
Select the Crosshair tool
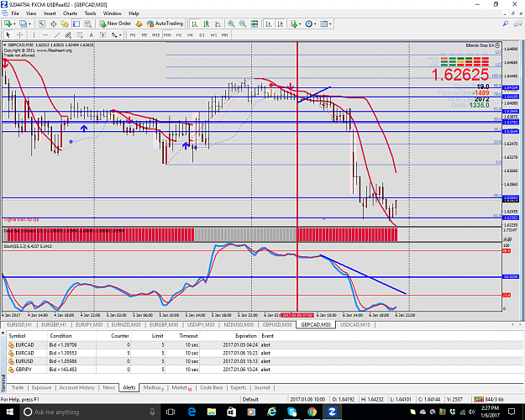tap(20, 34)
